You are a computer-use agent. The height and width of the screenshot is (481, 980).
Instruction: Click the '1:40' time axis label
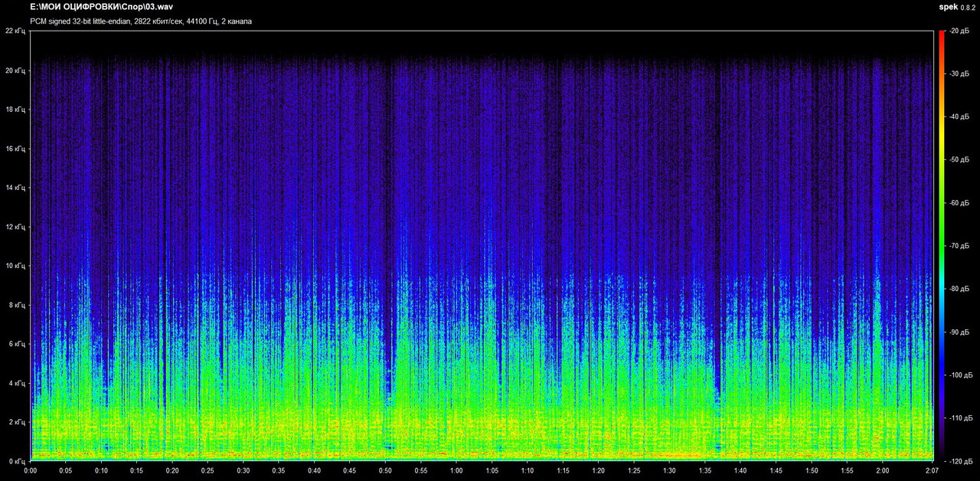click(x=741, y=471)
